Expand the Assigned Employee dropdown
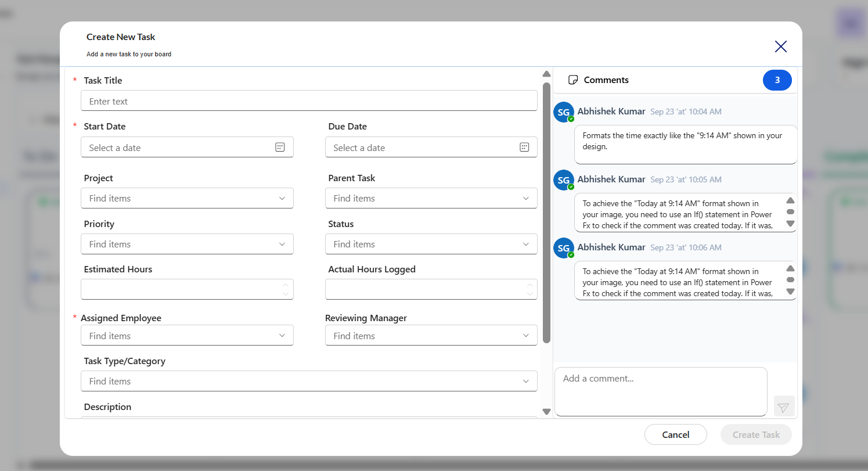Viewport: 868px width, 471px height. 282,336
